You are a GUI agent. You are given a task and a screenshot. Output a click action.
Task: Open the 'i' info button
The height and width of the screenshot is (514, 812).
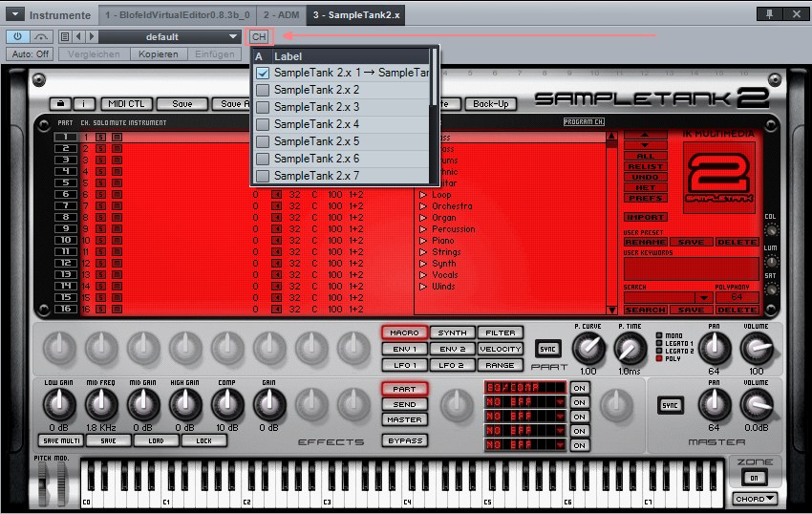click(83, 104)
